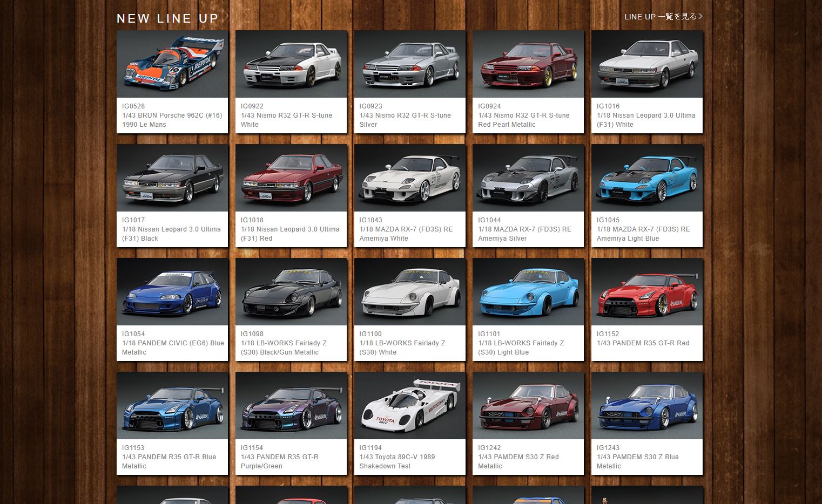The image size is (822, 504).
Task: Open the IG0922 Nismo R32 GT-R White photo
Action: (291, 64)
